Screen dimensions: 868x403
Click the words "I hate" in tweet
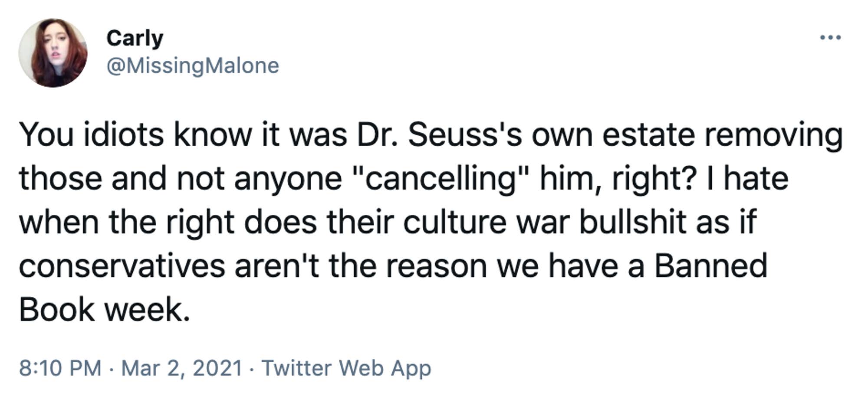tap(747, 179)
